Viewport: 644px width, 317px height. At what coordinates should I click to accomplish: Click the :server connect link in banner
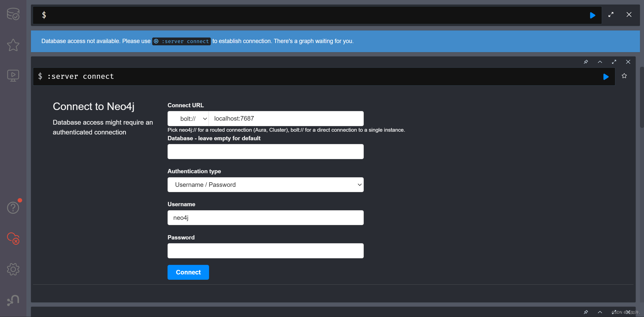coord(181,41)
